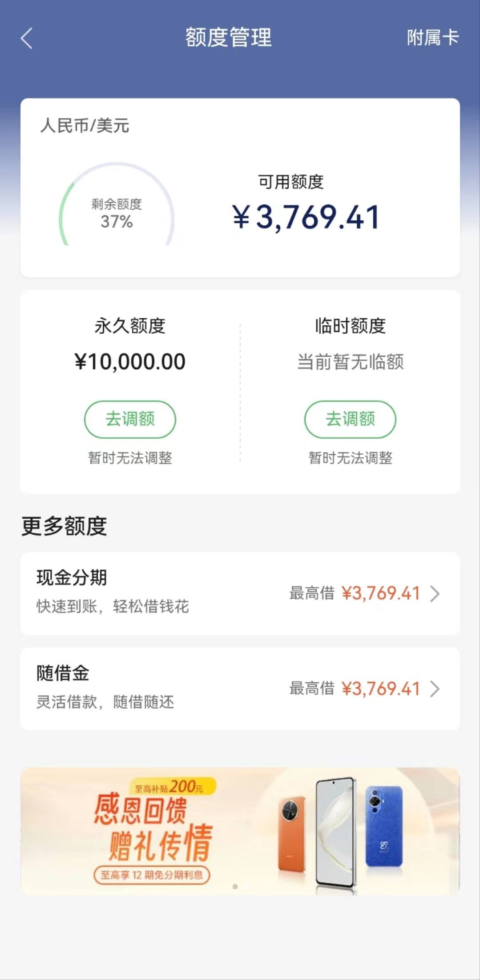Image resolution: width=480 pixels, height=980 pixels.
Task: Tap 最高借 amount in 随借金 row
Action: click(x=381, y=689)
